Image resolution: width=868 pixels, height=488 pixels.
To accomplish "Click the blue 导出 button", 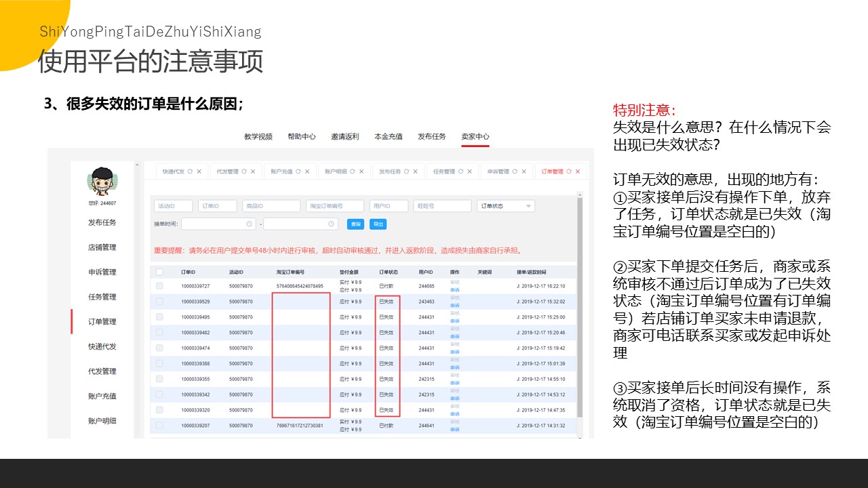I will coord(378,224).
